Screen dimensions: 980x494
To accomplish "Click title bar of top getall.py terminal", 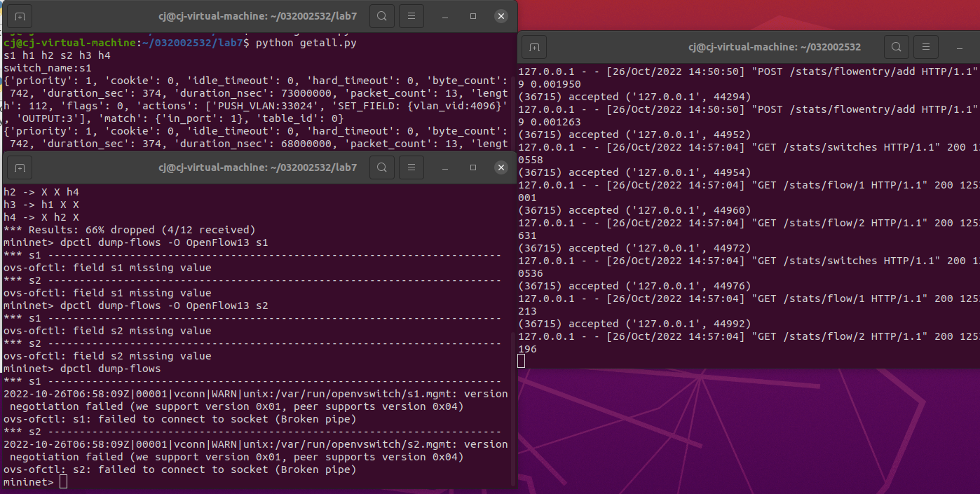I will coord(257,15).
